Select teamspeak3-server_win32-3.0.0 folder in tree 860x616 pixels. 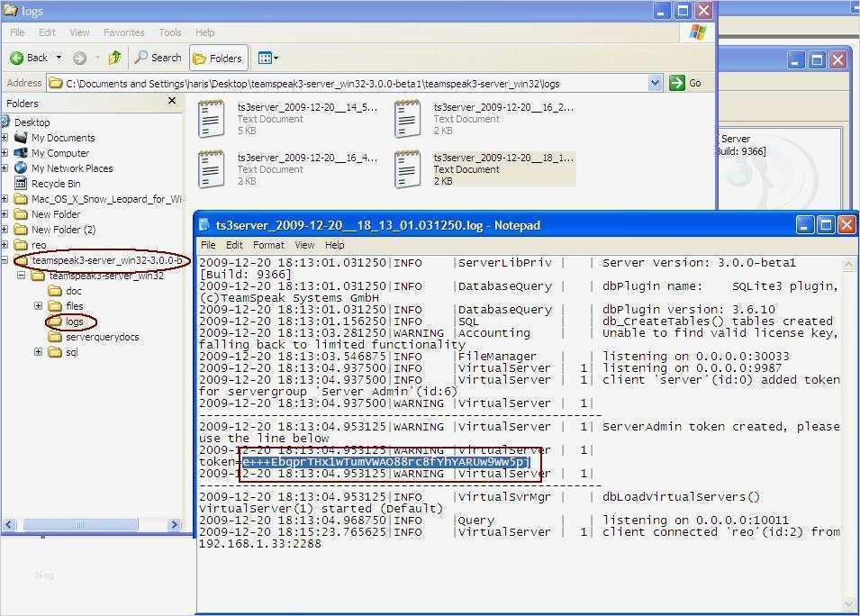coord(106,260)
